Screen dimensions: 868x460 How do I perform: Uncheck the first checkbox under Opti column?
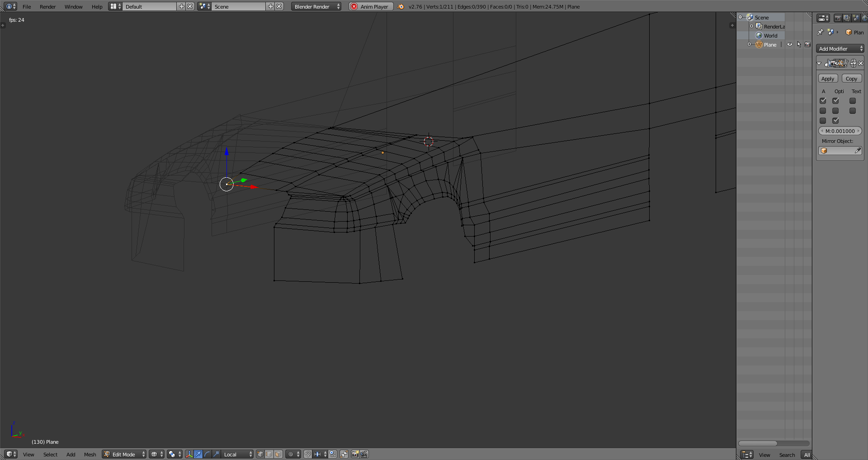pyautogui.click(x=835, y=101)
